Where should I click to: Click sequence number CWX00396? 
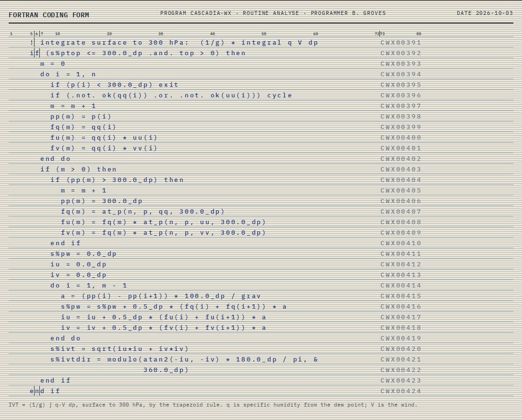click(401, 96)
